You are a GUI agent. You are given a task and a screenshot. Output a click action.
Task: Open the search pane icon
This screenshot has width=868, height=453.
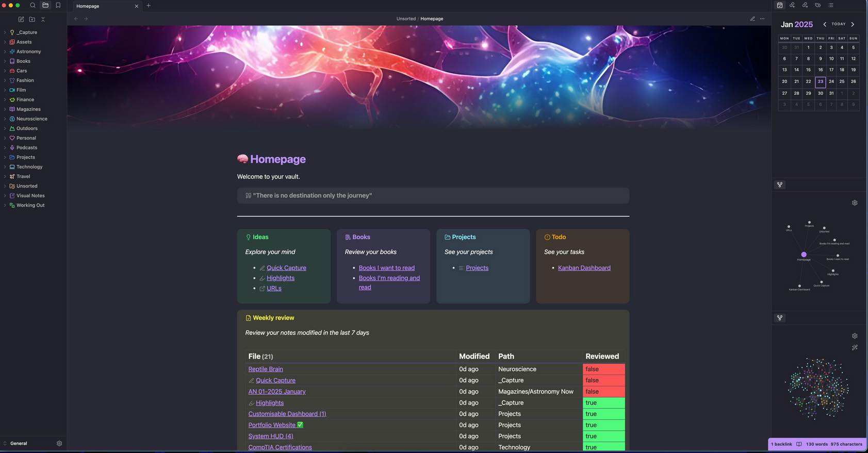point(32,6)
